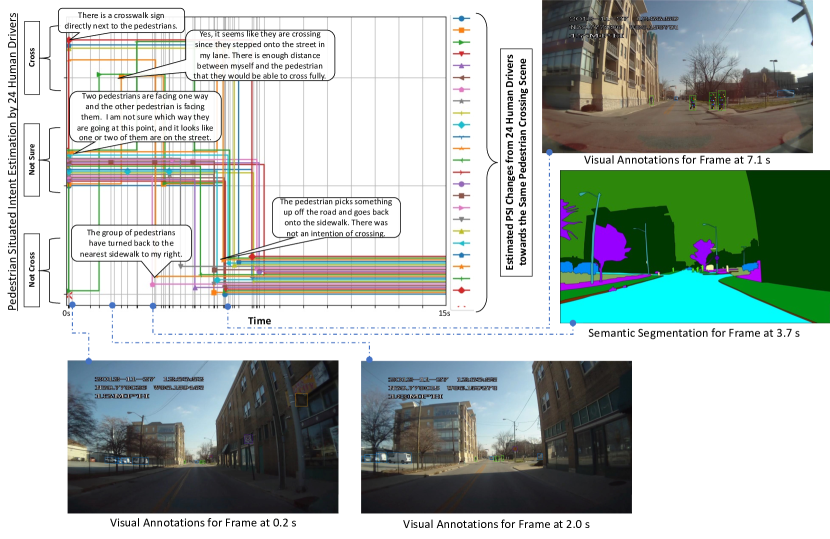Click caption 'Visual Annotations for Frame at 7.1 s'

click(x=677, y=160)
